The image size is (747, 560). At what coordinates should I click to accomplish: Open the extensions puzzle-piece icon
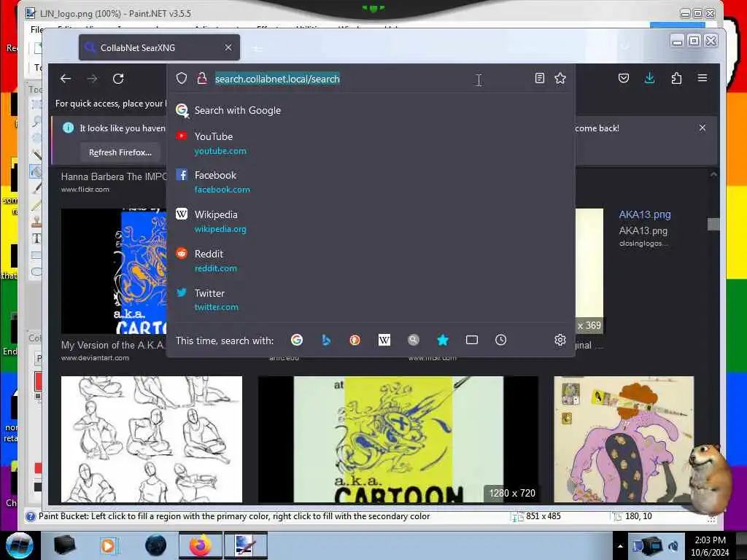pyautogui.click(x=676, y=78)
